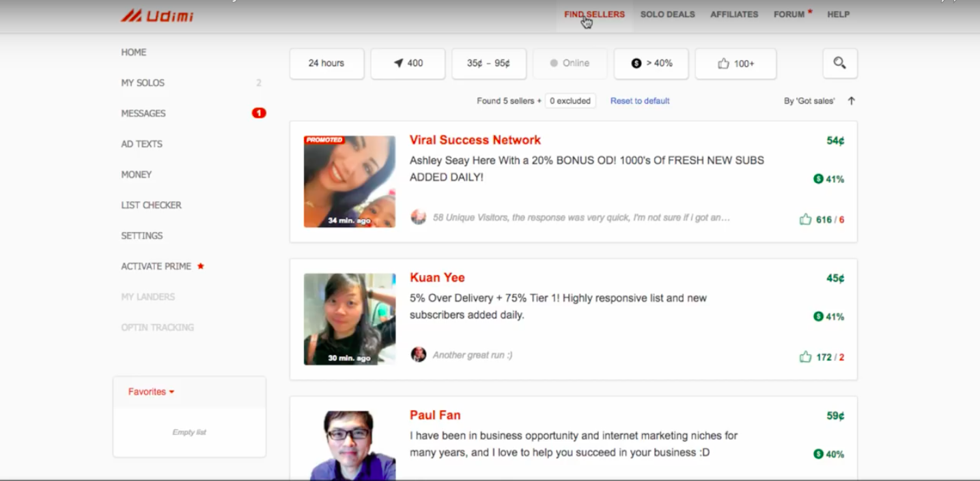Click 'Found 5 sellers +' text

click(509, 101)
